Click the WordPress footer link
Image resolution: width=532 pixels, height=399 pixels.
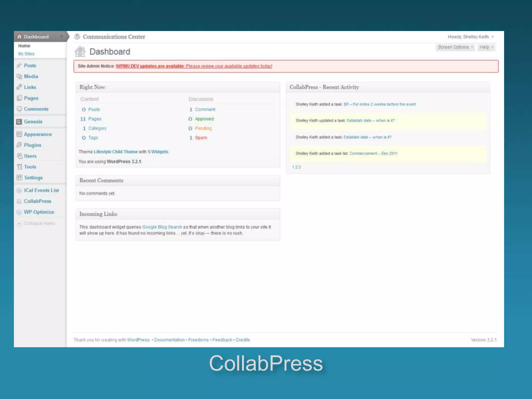point(138,340)
